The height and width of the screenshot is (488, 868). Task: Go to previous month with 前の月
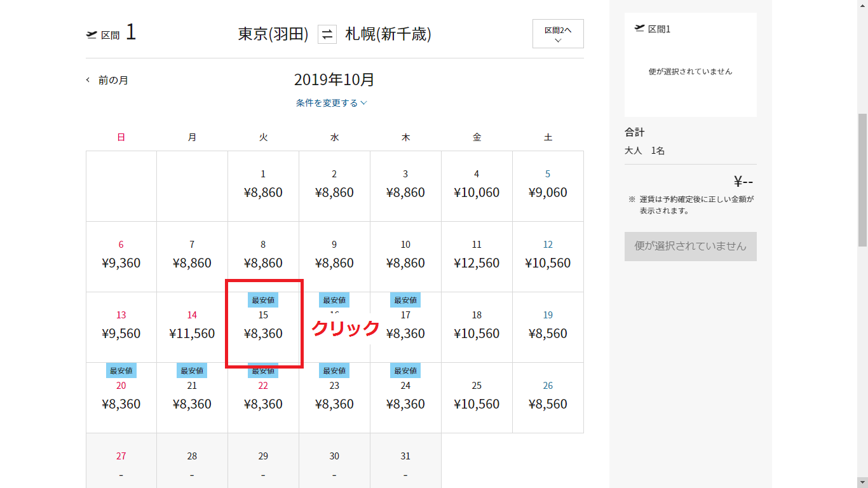coord(107,81)
